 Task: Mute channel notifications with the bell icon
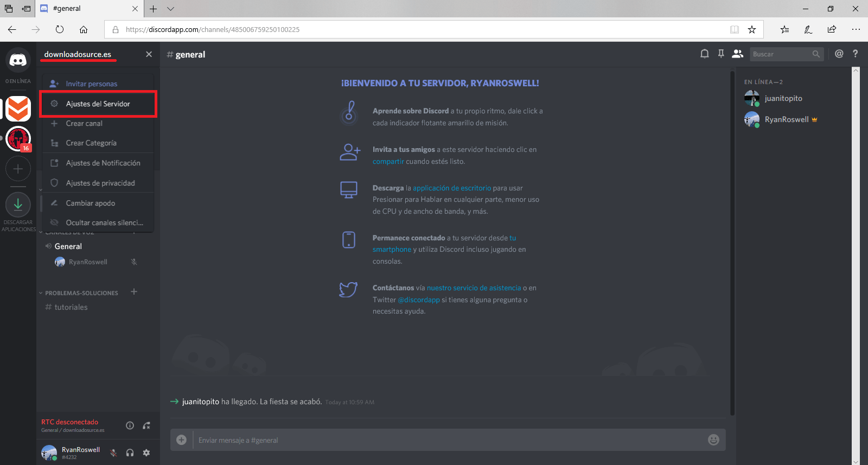pyautogui.click(x=705, y=54)
